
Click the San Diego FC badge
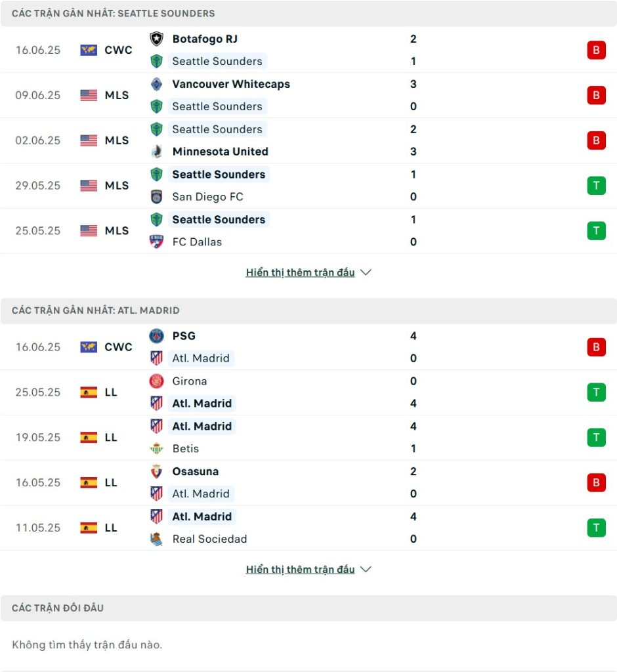pos(156,197)
